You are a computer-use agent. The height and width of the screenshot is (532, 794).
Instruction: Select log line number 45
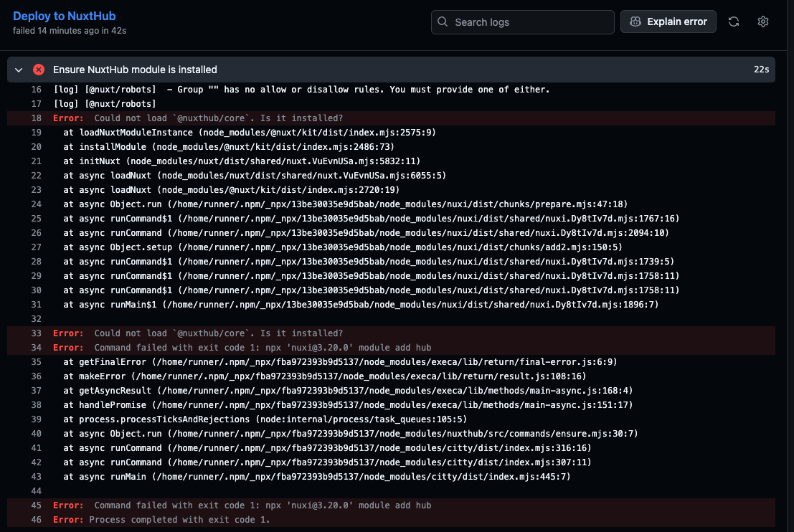coord(36,505)
